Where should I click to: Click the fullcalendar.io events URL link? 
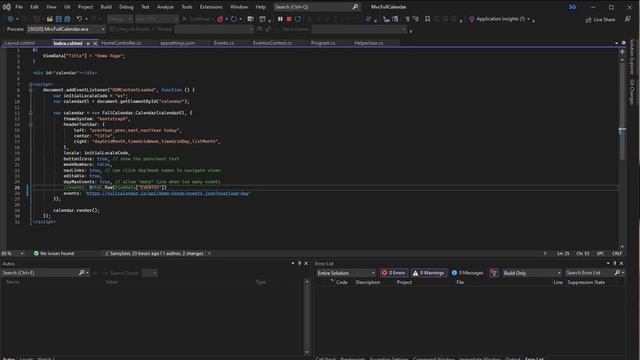[x=168, y=193]
